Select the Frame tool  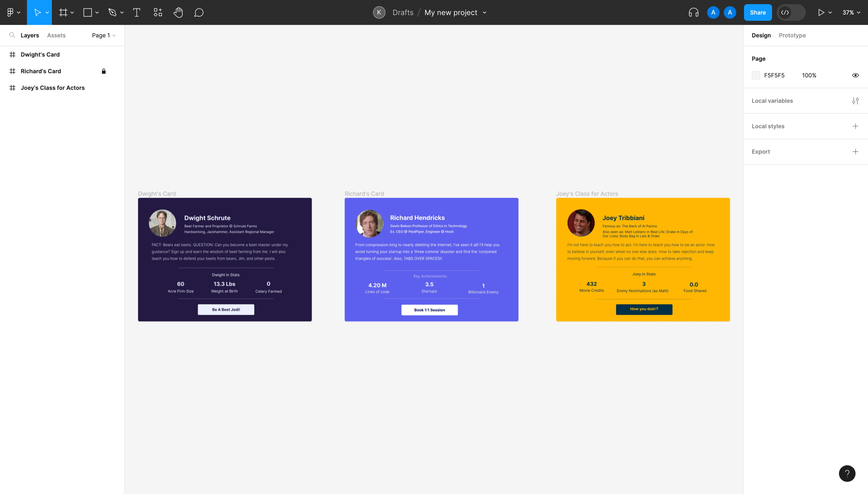pos(63,13)
